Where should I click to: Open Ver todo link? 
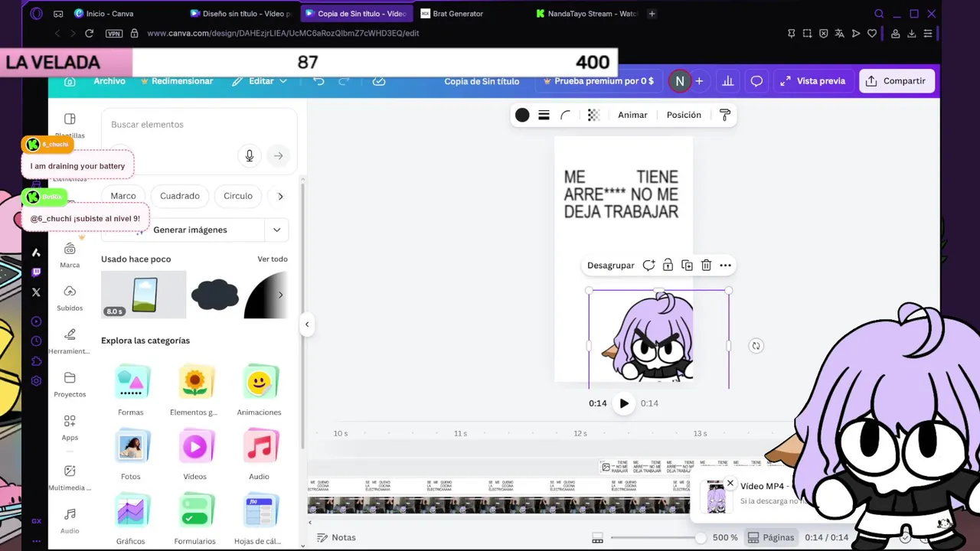pyautogui.click(x=273, y=259)
